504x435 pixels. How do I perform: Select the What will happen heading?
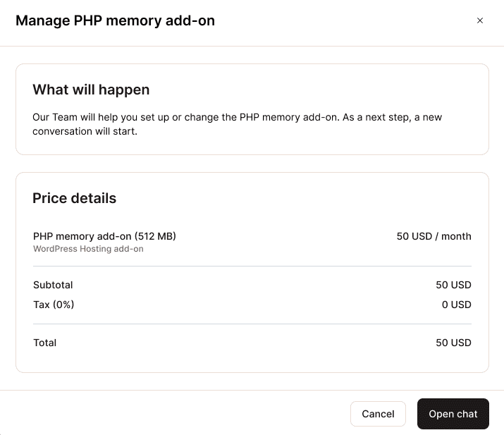[x=91, y=90]
